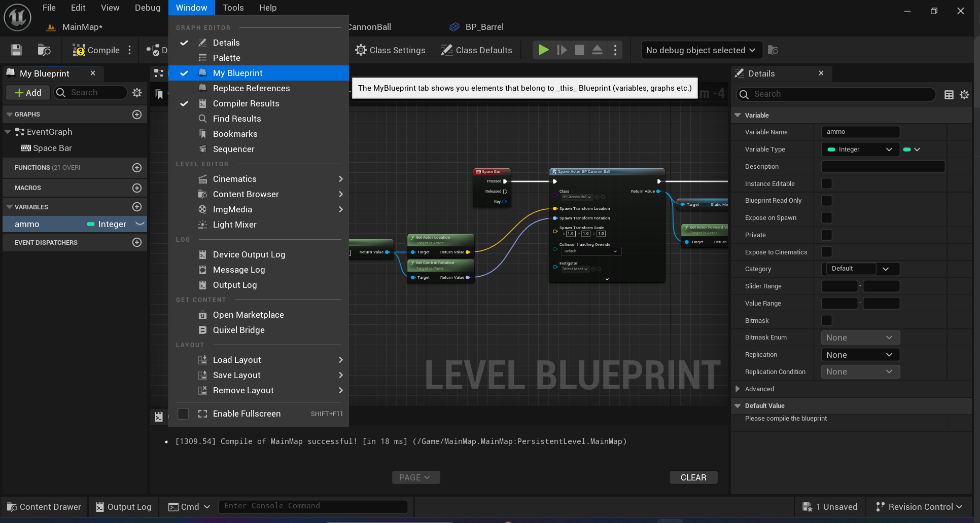This screenshot has width=980, height=523.
Task: Open Find Results from menu
Action: click(x=259, y=119)
